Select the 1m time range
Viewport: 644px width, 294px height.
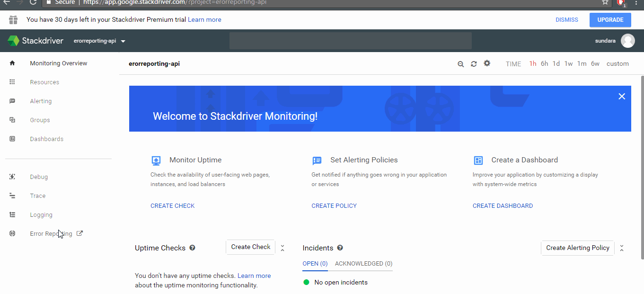tap(582, 63)
